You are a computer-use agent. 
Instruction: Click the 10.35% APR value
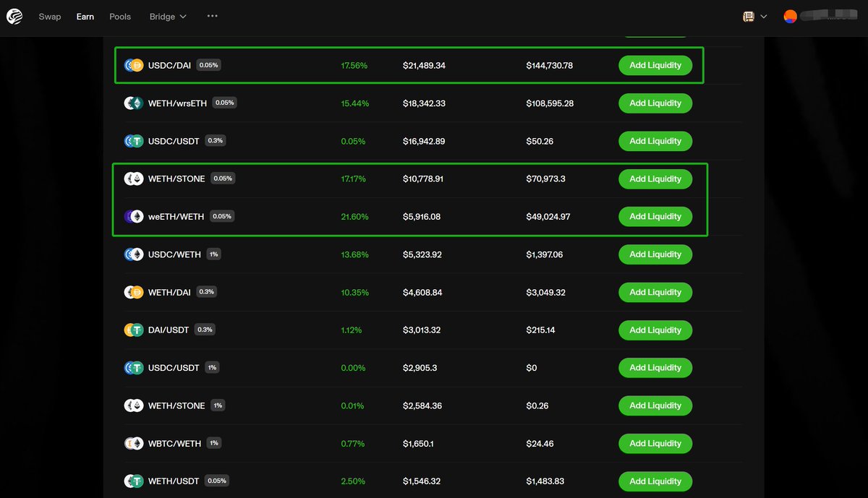[355, 293]
